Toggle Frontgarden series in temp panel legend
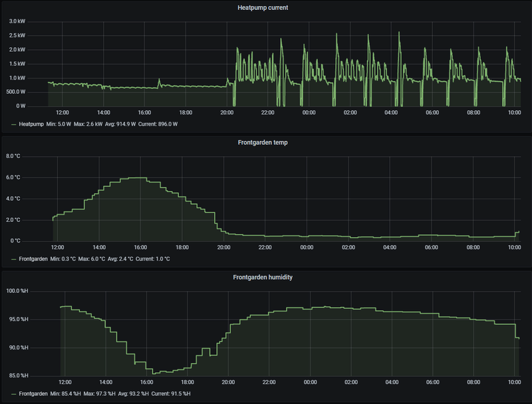This screenshot has height=404, width=532. point(33,259)
